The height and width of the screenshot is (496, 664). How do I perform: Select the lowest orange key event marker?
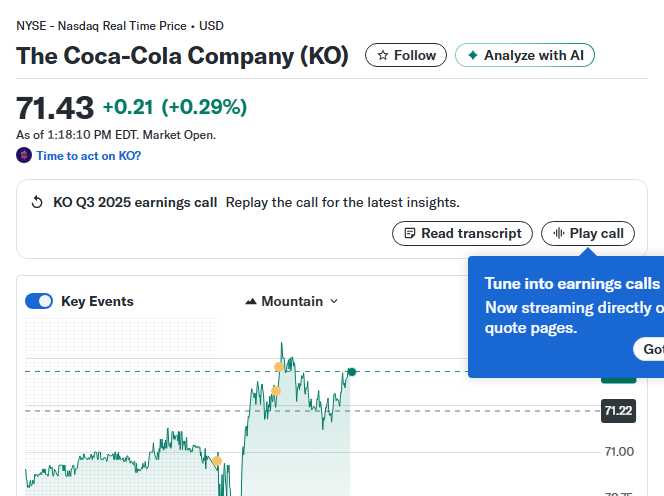(x=217, y=461)
